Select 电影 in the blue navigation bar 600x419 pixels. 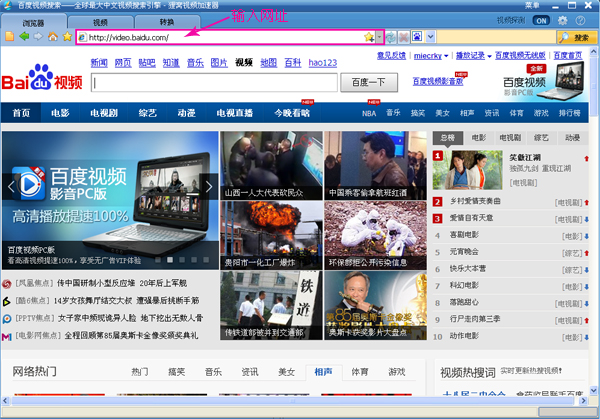click(x=60, y=113)
